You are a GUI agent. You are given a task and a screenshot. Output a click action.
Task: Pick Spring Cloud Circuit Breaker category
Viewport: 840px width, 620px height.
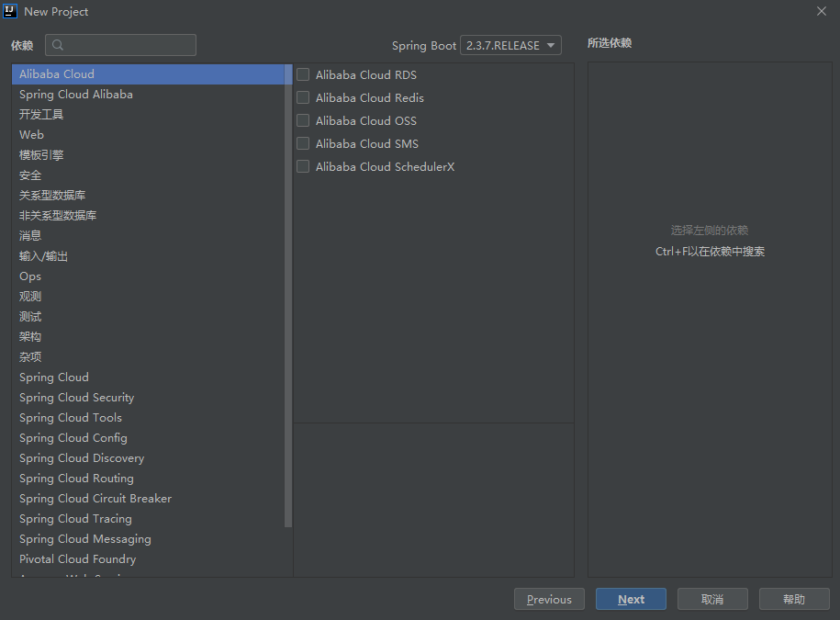click(95, 499)
